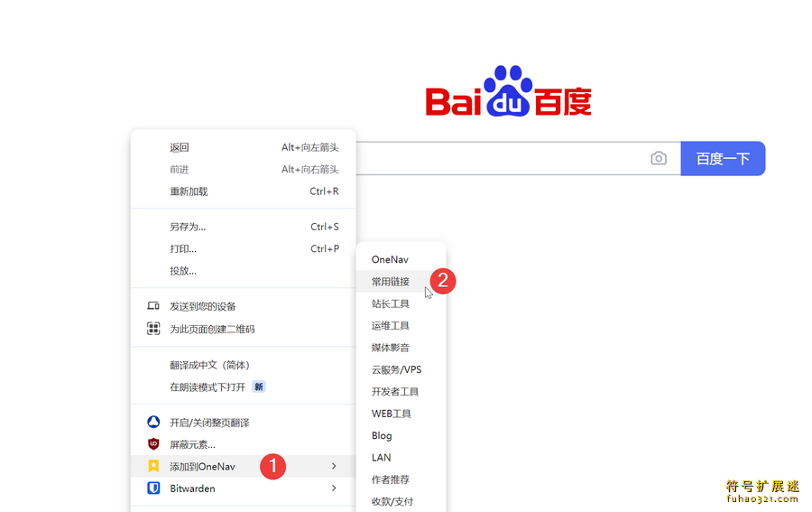This screenshot has height=512, width=812.
Task: Click the uBlock shield icon
Action: [153, 444]
